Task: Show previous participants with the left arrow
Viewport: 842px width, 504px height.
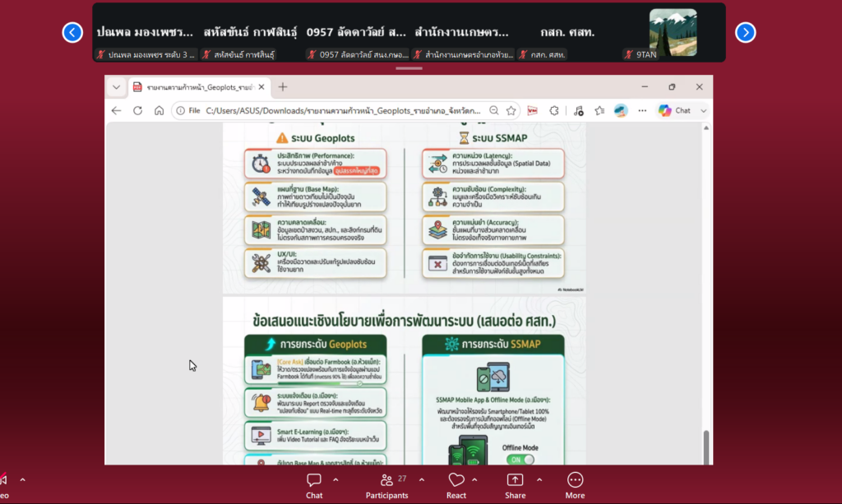Action: coord(72,32)
